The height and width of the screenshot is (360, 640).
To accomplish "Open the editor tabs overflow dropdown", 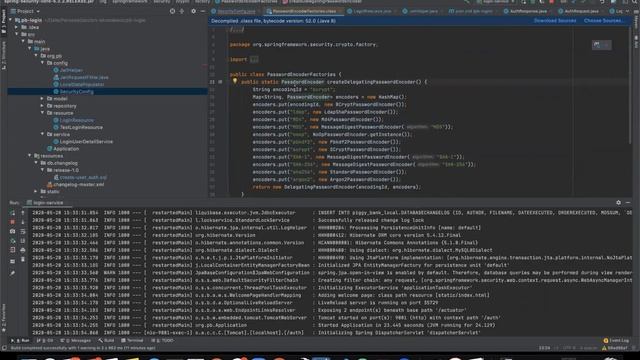I will [x=627, y=11].
